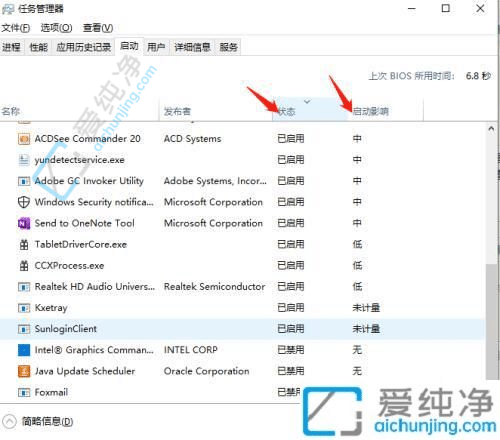Click the SunloginClient row icon
The height and width of the screenshot is (440, 500).
pyautogui.click(x=24, y=329)
